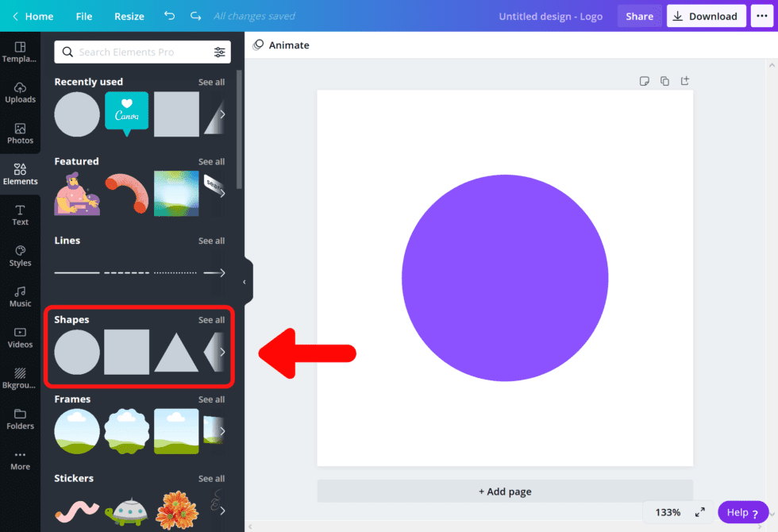Viewport: 778px width, 532px height.
Task: Duplicate the current page
Action: [x=664, y=80]
